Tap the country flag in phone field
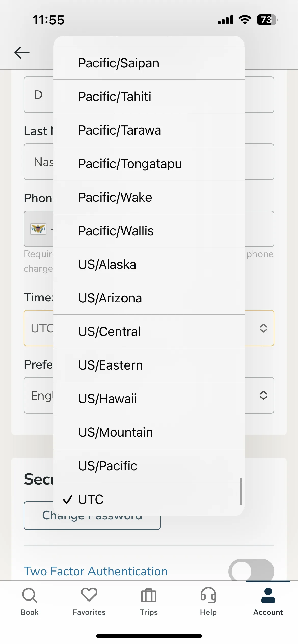Image resolution: width=298 pixels, height=644 pixels. tap(38, 229)
